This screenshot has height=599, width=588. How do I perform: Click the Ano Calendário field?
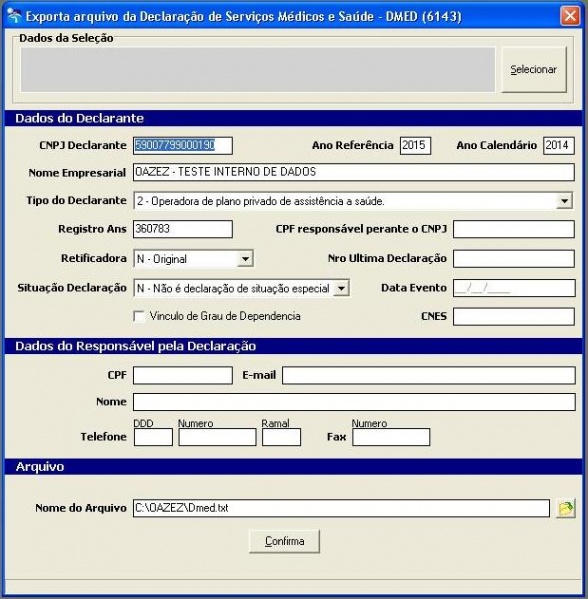[x=559, y=146]
